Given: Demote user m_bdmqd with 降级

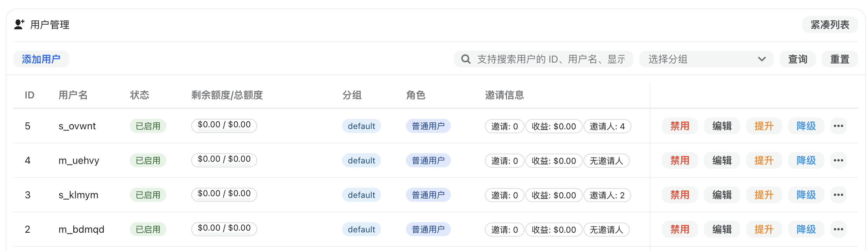Looking at the screenshot, I should tap(806, 229).
